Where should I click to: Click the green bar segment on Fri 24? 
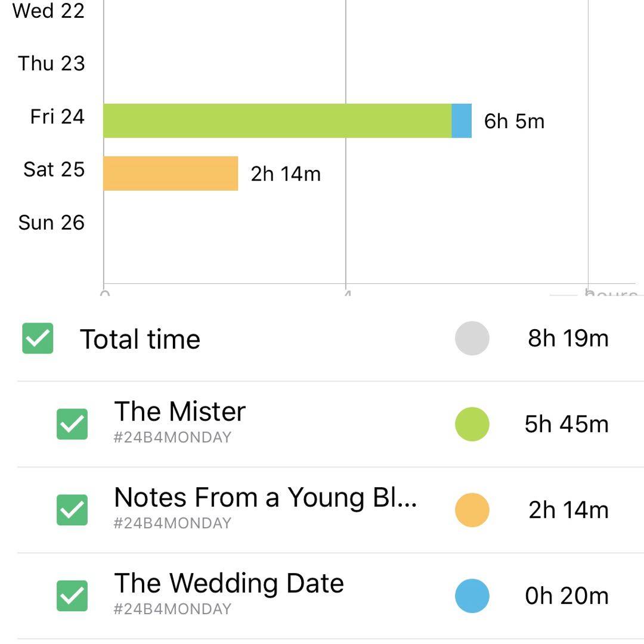[x=277, y=120]
